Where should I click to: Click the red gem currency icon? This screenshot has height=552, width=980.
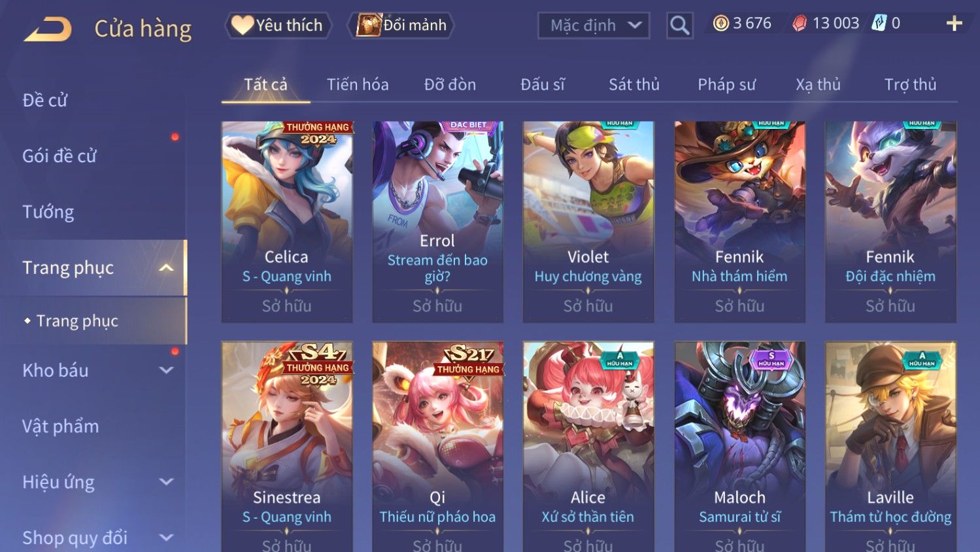pyautogui.click(x=800, y=24)
